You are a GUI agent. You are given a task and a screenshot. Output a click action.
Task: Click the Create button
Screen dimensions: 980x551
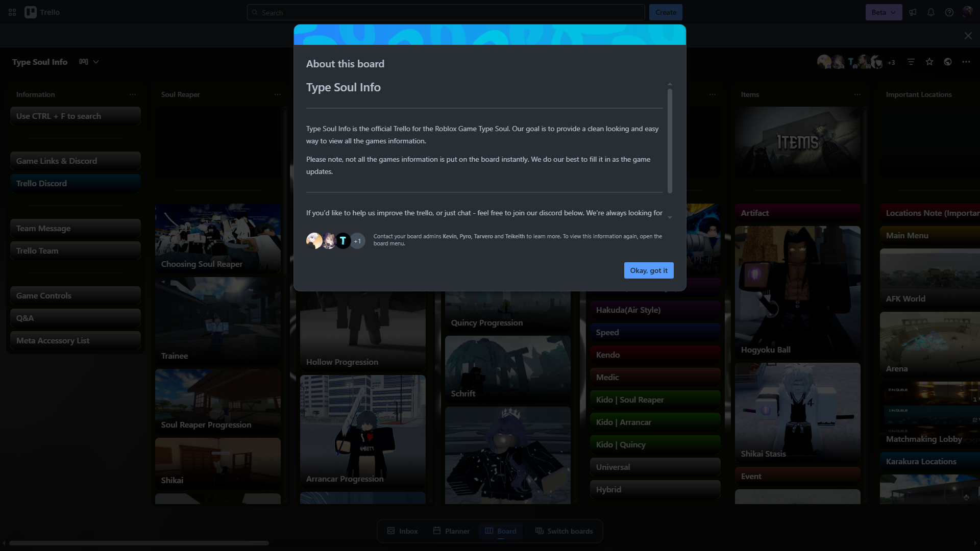(665, 12)
